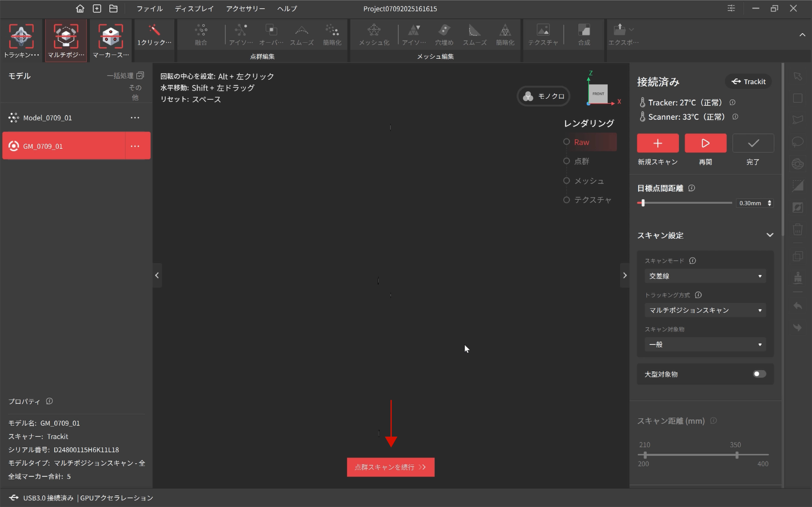This screenshot has width=812, height=507.
Task: Click the red Resume play button
Action: pyautogui.click(x=705, y=144)
